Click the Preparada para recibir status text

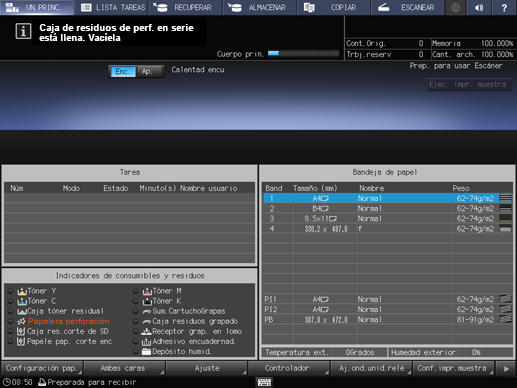click(x=92, y=382)
